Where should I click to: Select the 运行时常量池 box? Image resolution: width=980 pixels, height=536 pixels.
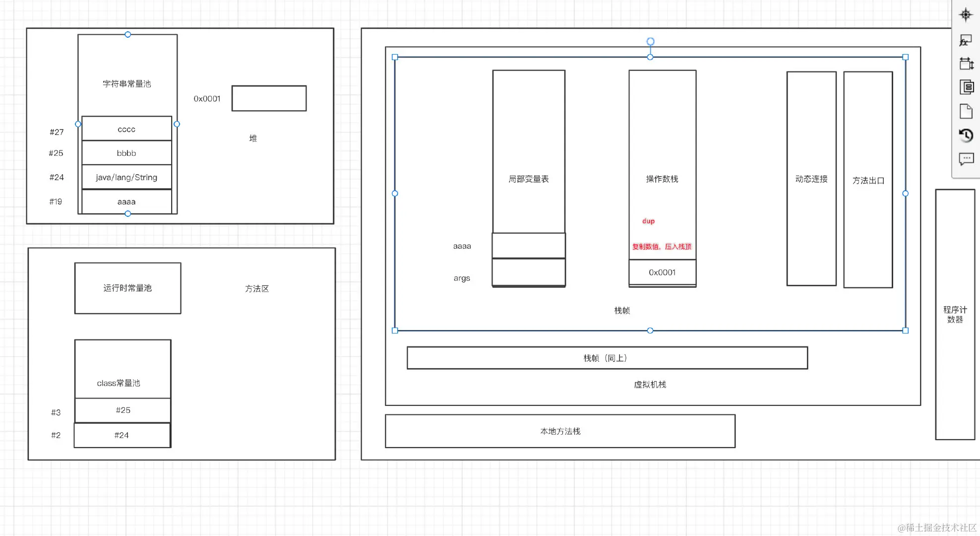click(x=127, y=288)
